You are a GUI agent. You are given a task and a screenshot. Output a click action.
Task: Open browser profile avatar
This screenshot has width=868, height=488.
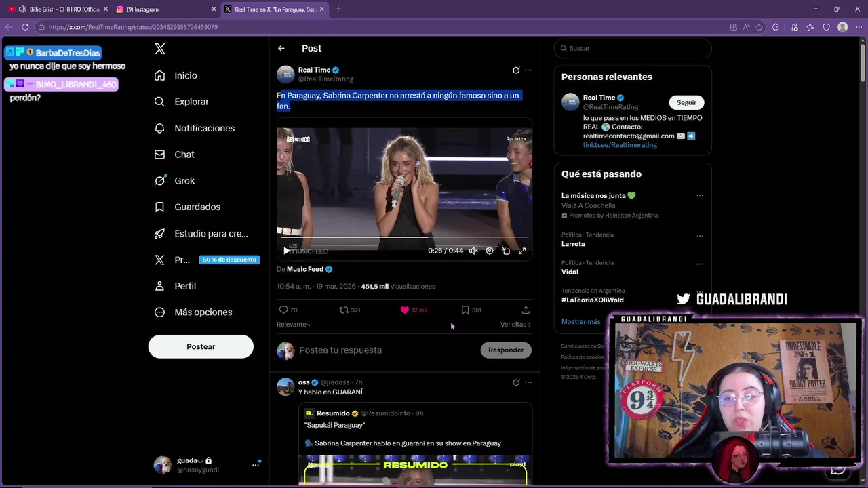coord(843,27)
